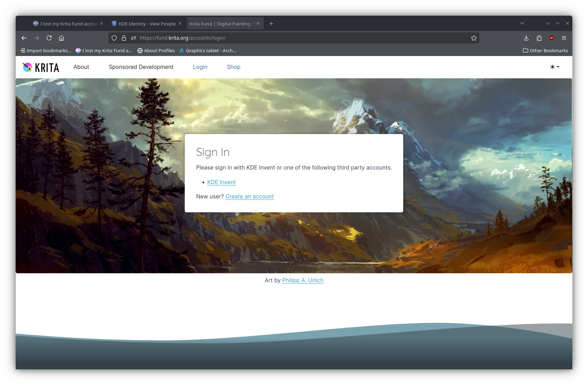The width and height of the screenshot is (588, 385).
Task: Close the browser window
Action: tap(567, 23)
